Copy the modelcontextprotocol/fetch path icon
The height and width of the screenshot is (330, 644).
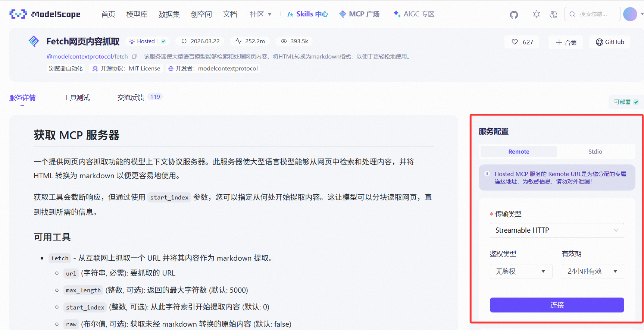(x=134, y=57)
